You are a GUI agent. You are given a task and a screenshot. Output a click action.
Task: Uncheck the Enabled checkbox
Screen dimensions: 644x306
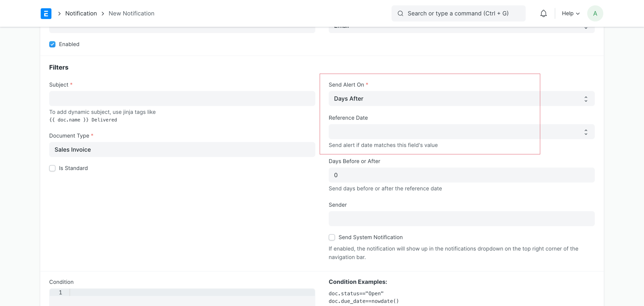point(52,44)
